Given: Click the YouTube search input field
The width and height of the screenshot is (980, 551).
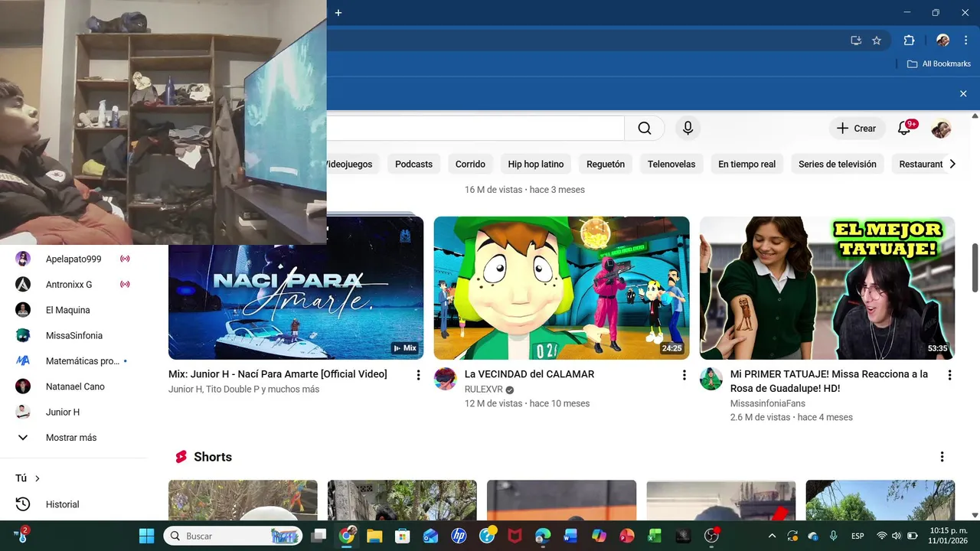Looking at the screenshot, I should [x=475, y=129].
